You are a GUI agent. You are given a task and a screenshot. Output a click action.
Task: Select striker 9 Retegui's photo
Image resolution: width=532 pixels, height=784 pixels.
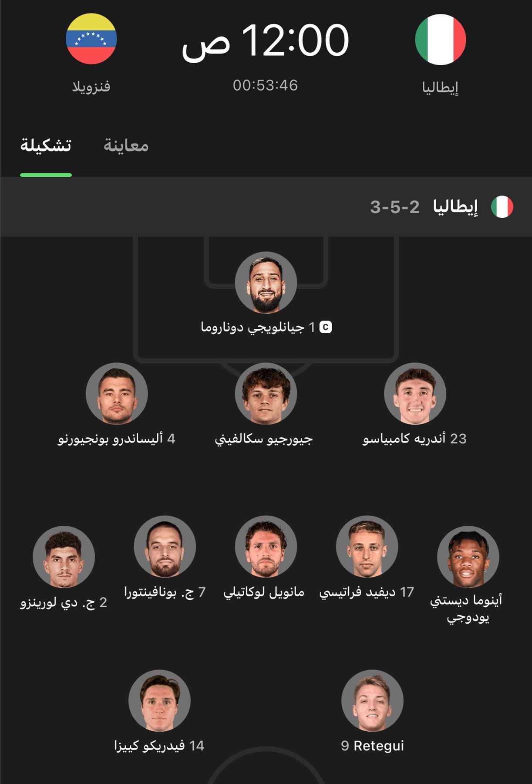pos(372,700)
